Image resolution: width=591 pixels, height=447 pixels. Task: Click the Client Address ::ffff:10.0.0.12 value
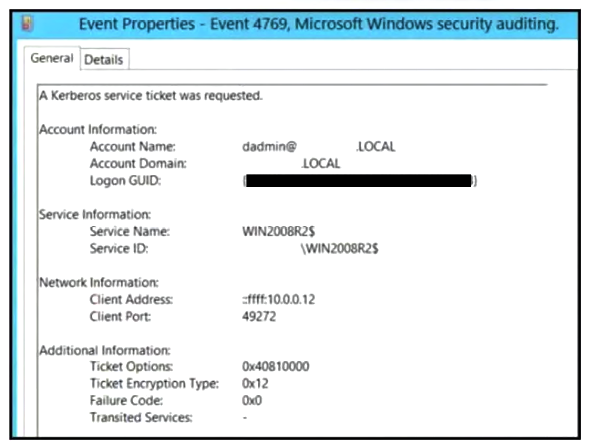click(x=279, y=300)
